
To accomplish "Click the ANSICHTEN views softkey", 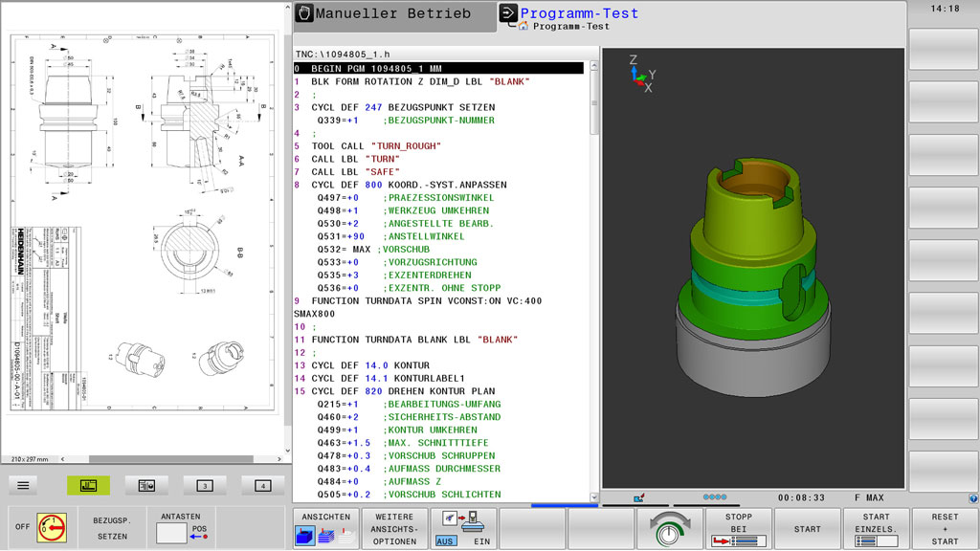I will point(325,528).
